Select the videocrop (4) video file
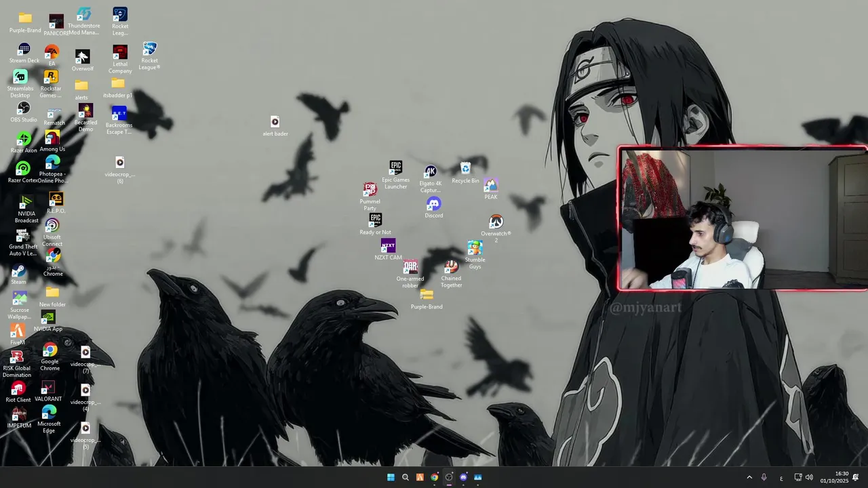868x488 pixels. 85,398
